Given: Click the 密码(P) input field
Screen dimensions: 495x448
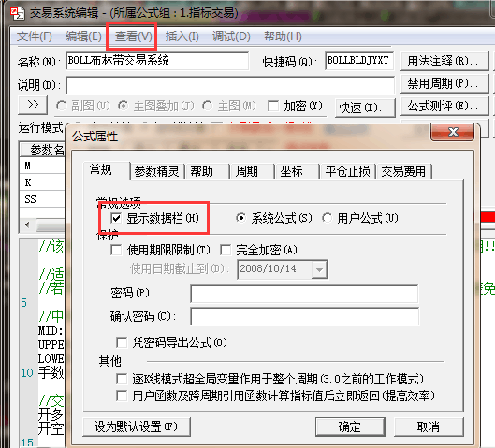Looking at the screenshot, I should (305, 294).
